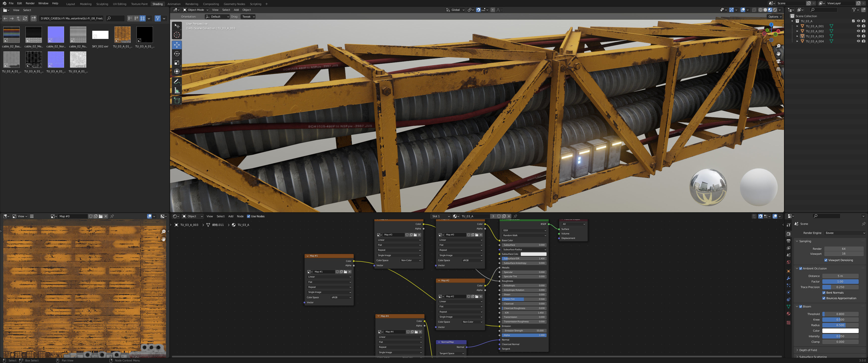
Task: Open Global transform orientation dropdown
Action: tap(455, 10)
